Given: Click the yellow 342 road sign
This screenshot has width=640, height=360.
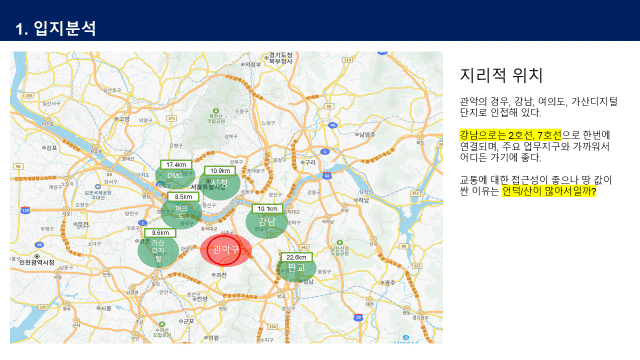Looking at the screenshot, I should (304, 248).
